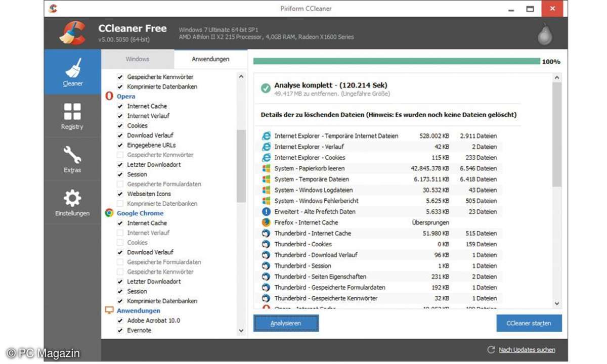Viewport: 607px width, 364px height.
Task: Select System - Papierkorb leeren result row
Action: 381,168
